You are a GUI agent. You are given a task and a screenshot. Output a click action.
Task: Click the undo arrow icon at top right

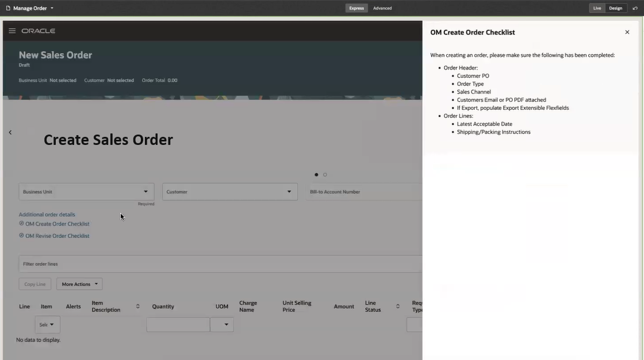click(x=635, y=8)
